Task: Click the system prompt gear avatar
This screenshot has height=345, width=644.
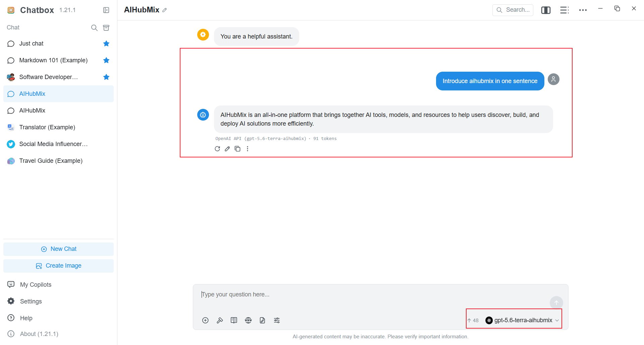Action: coord(203,34)
